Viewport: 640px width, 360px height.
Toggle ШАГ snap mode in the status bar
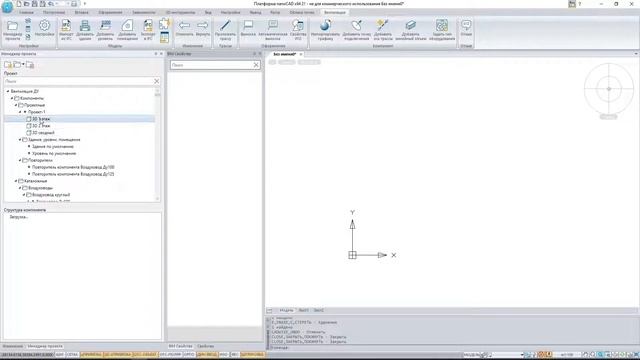(60, 355)
